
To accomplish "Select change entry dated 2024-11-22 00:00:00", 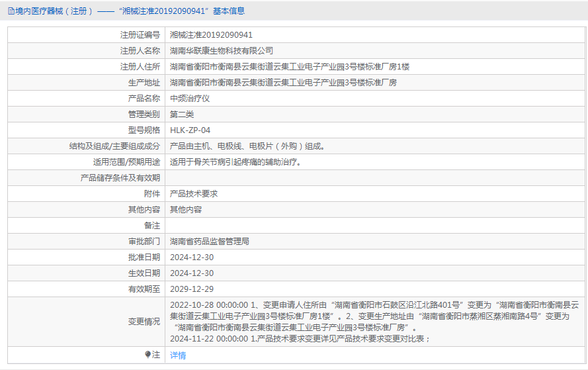I will click(x=300, y=338).
